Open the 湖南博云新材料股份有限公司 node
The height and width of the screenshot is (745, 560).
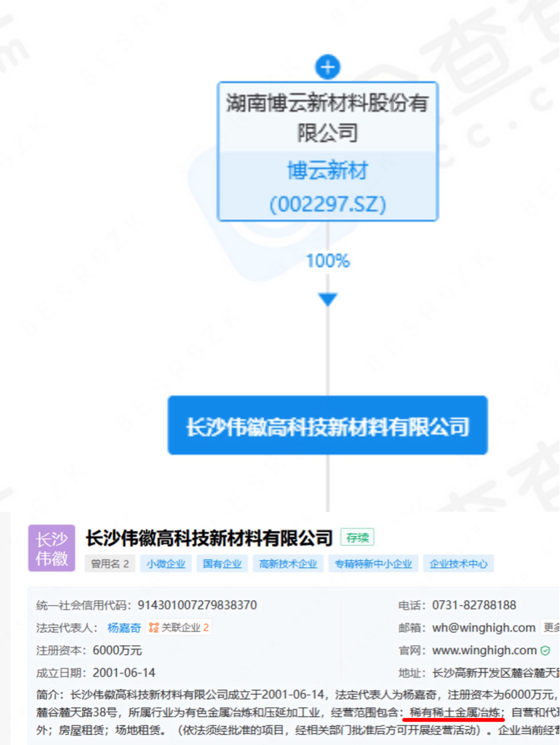327,117
